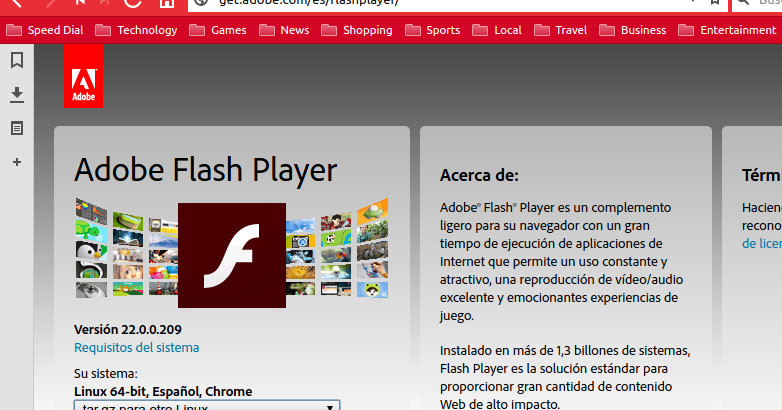Click the back navigation arrow
782x410 pixels.
pyautogui.click(x=16, y=2)
